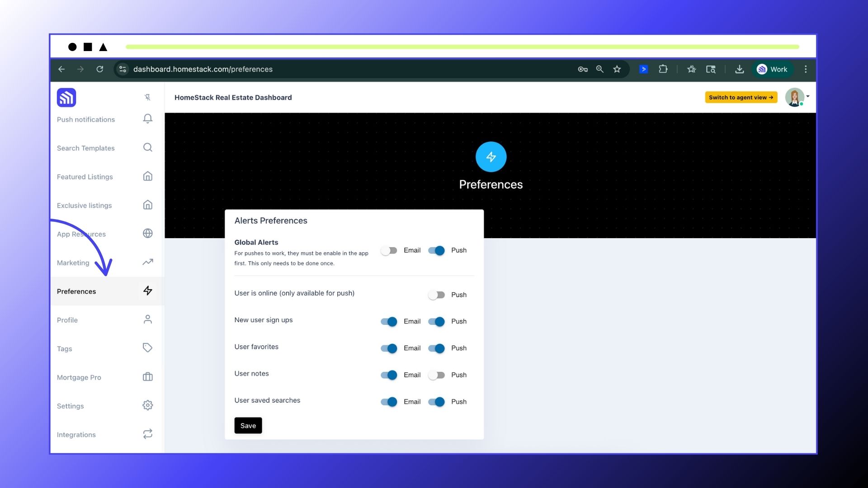The height and width of the screenshot is (488, 868).
Task: Click the Marketing trend arrow icon
Action: coord(147,262)
